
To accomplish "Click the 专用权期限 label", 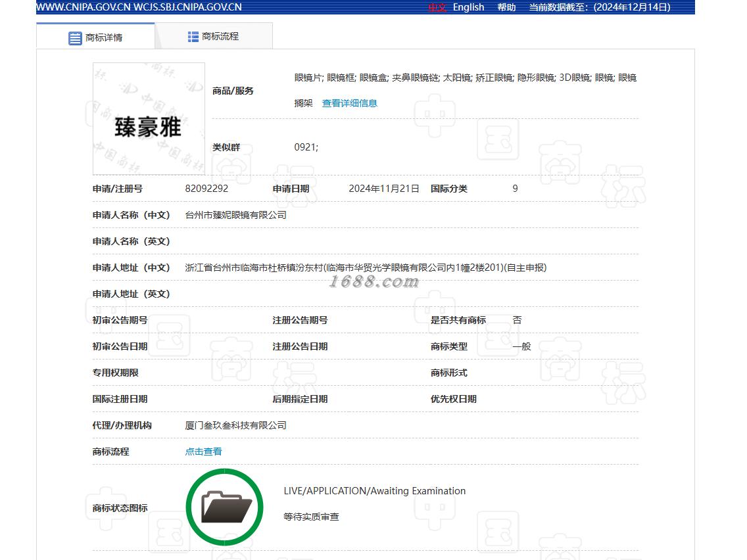I will coord(115,373).
